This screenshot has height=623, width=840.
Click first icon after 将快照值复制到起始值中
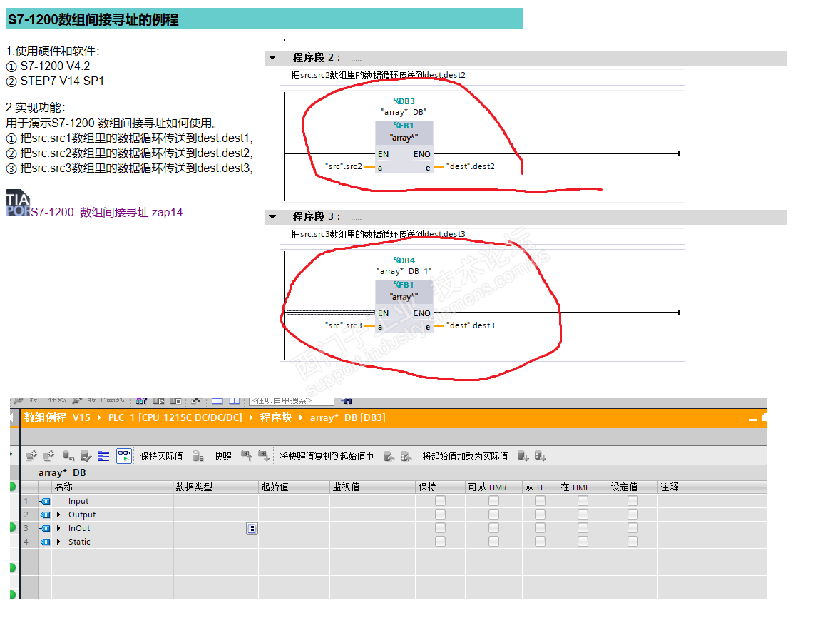389,456
